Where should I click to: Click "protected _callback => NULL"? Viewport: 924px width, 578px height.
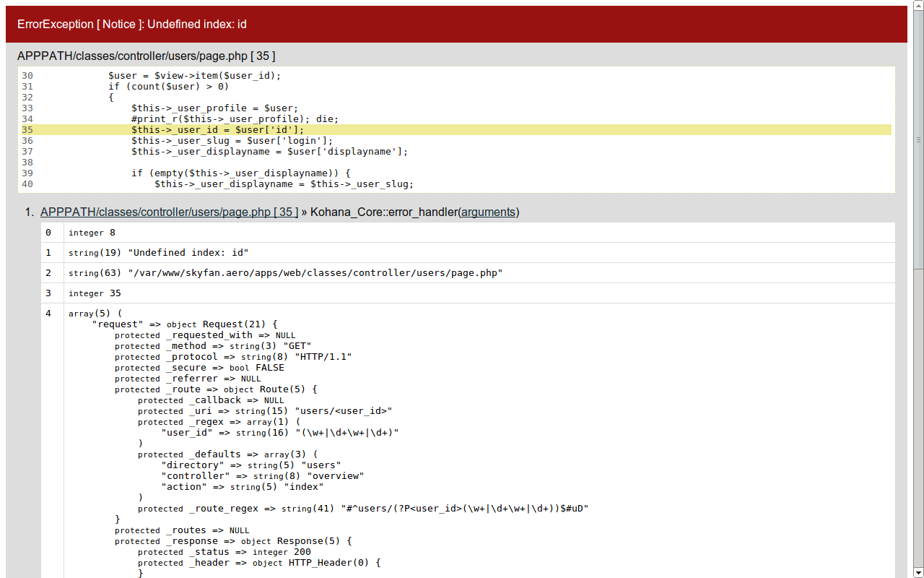point(211,400)
